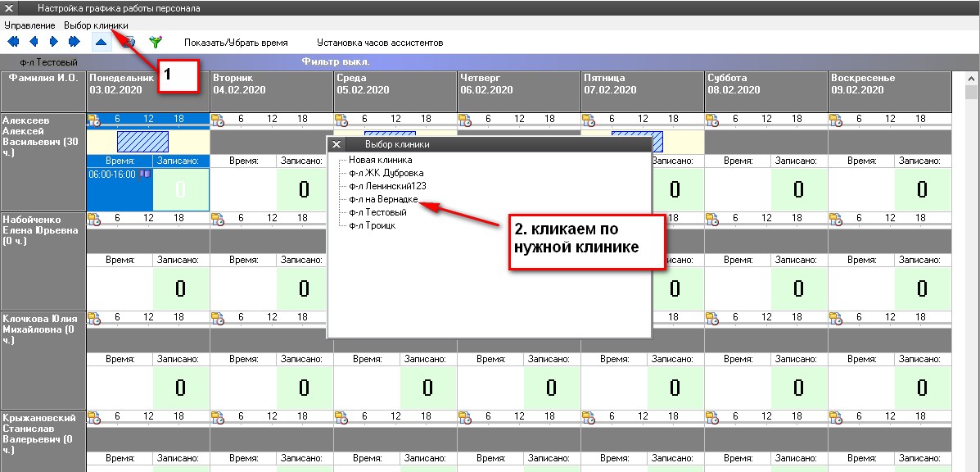Go to previous week with single left arrow
This screenshot has width=980, height=472.
pos(34,42)
